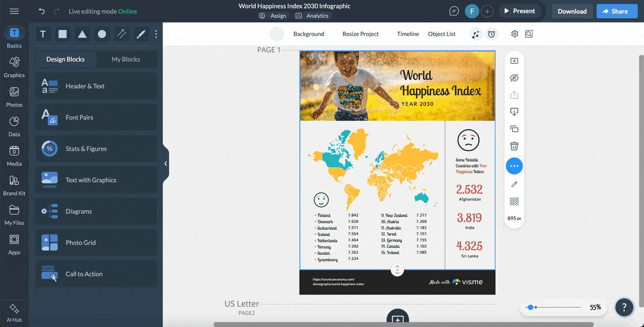Delete the element using the trash icon

click(x=514, y=146)
